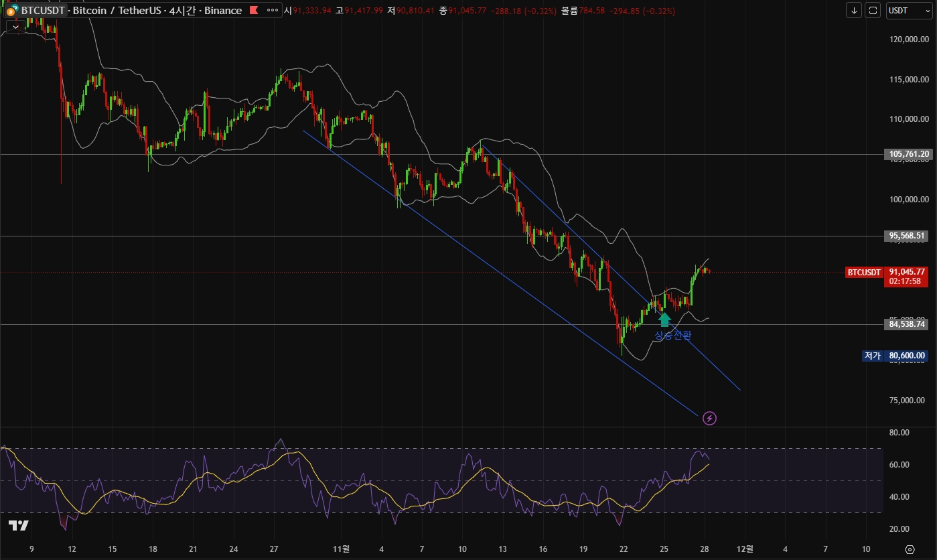Collapse the indicator legend with chevron

point(15,27)
